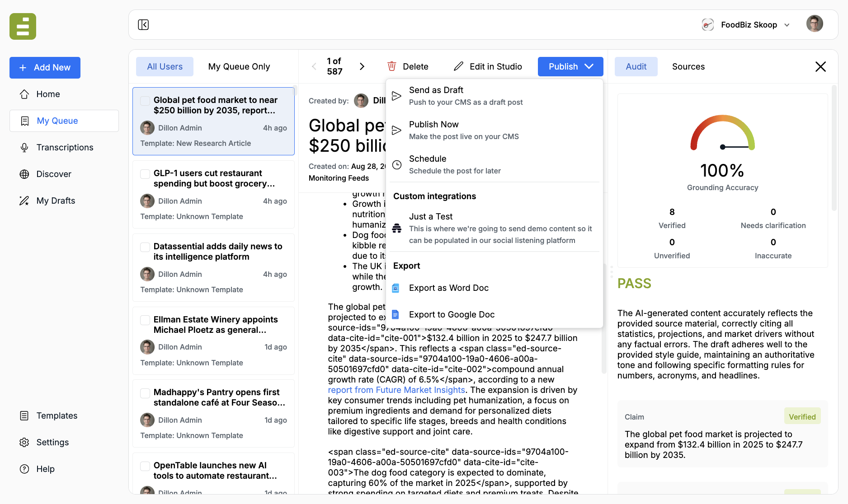Check the GLP-1 users article checkbox
This screenshot has height=504, width=848.
[145, 173]
